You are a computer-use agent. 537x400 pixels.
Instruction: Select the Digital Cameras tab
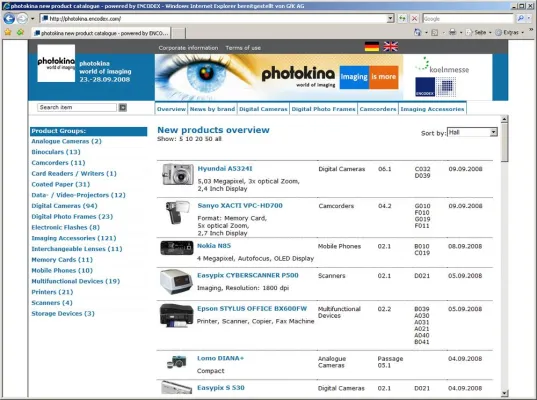263,109
